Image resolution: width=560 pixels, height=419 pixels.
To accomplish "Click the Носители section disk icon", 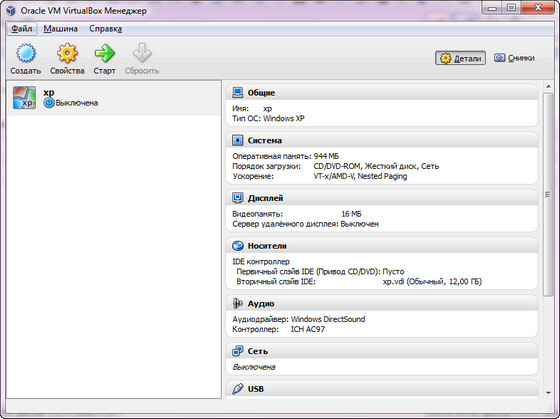I will point(238,246).
